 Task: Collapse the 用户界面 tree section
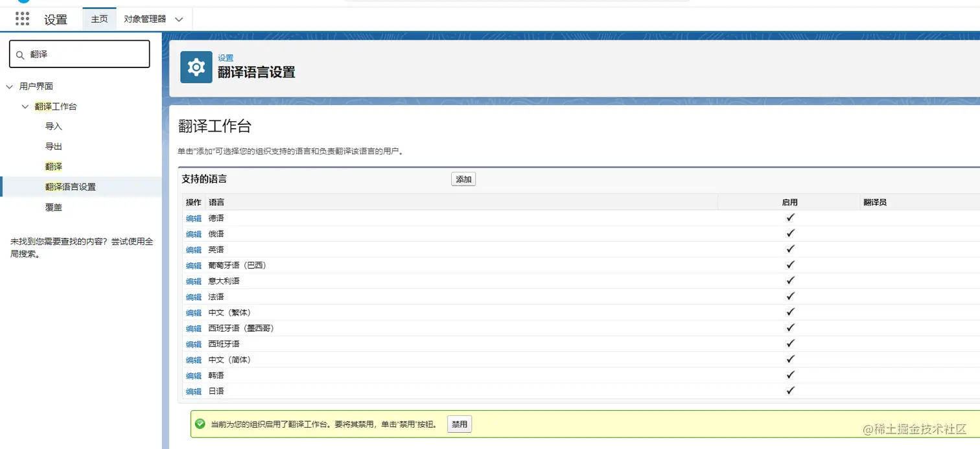(x=9, y=86)
